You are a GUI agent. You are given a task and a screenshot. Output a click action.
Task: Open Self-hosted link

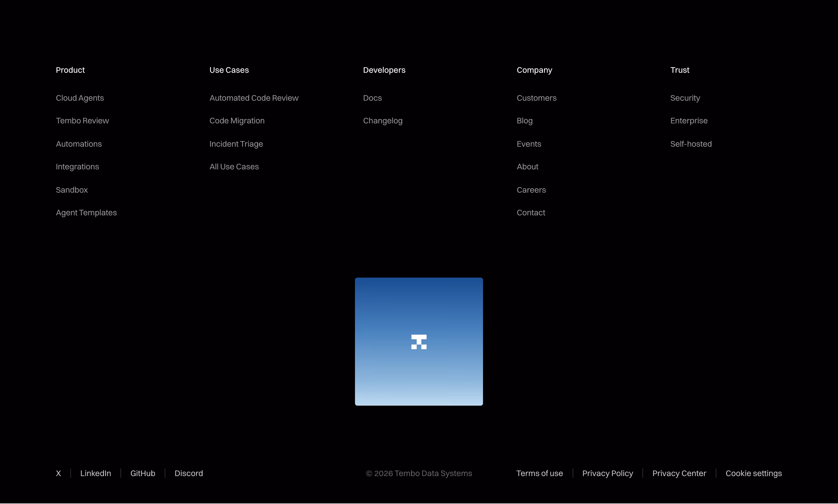pyautogui.click(x=691, y=144)
